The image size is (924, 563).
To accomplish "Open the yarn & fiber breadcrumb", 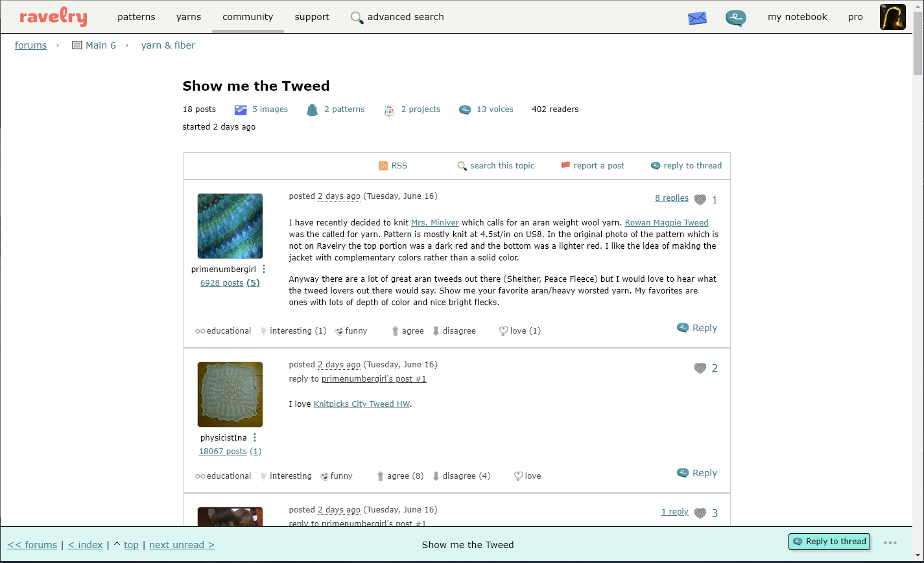I will point(168,45).
